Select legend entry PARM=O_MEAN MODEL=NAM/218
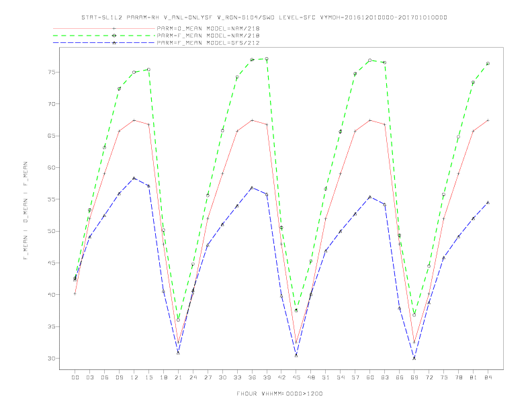The width and height of the screenshot is (532, 411). pyautogui.click(x=208, y=28)
